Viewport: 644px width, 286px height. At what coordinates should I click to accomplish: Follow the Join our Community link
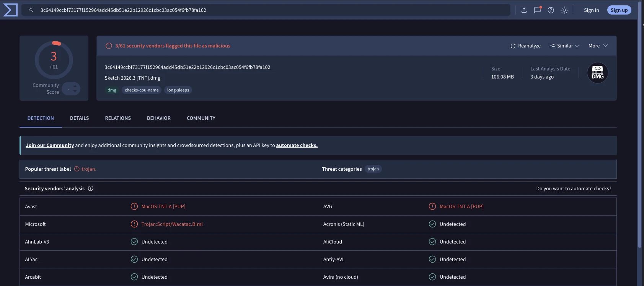[x=50, y=145]
